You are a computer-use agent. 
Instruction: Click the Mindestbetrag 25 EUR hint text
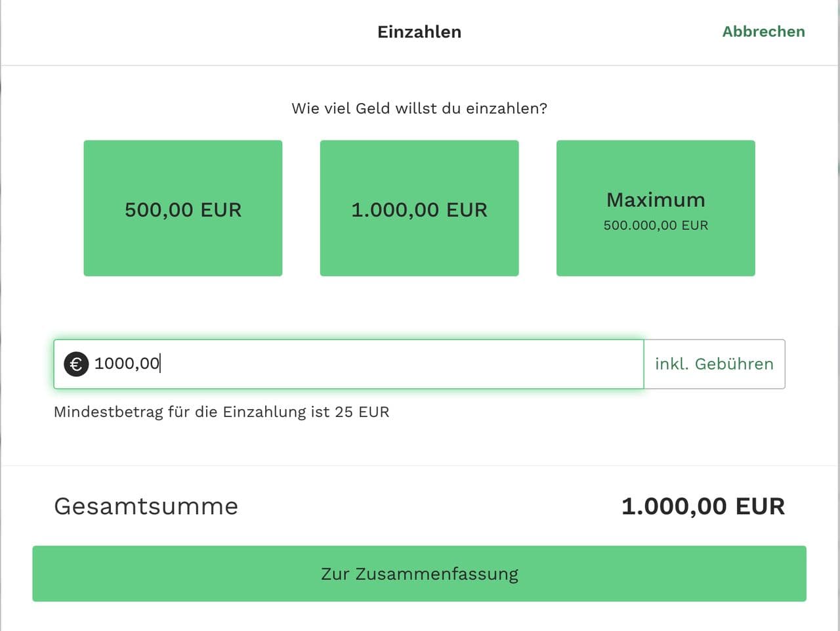(x=221, y=412)
